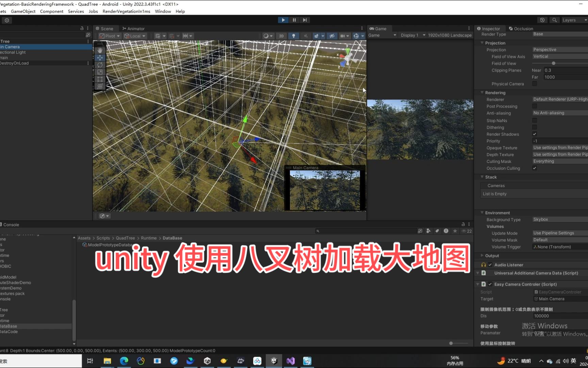Click the Near clipping plane field
The height and width of the screenshot is (368, 588).
point(566,70)
